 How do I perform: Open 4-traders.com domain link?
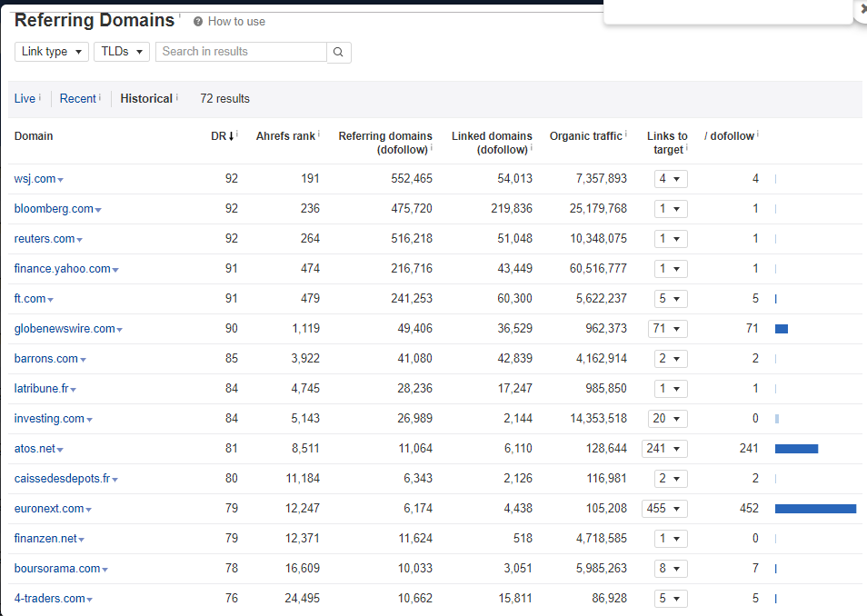pyautogui.click(x=50, y=599)
